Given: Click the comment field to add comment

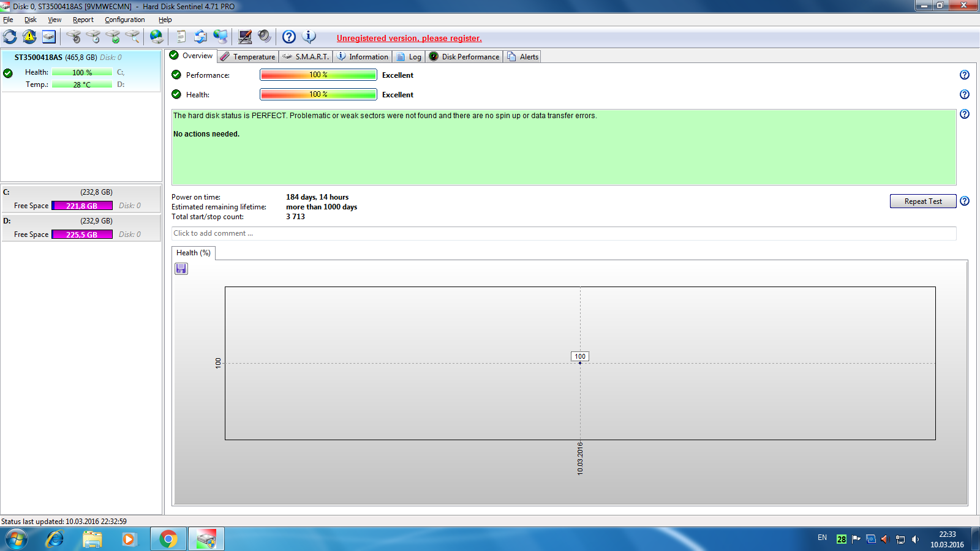Looking at the screenshot, I should click(563, 233).
